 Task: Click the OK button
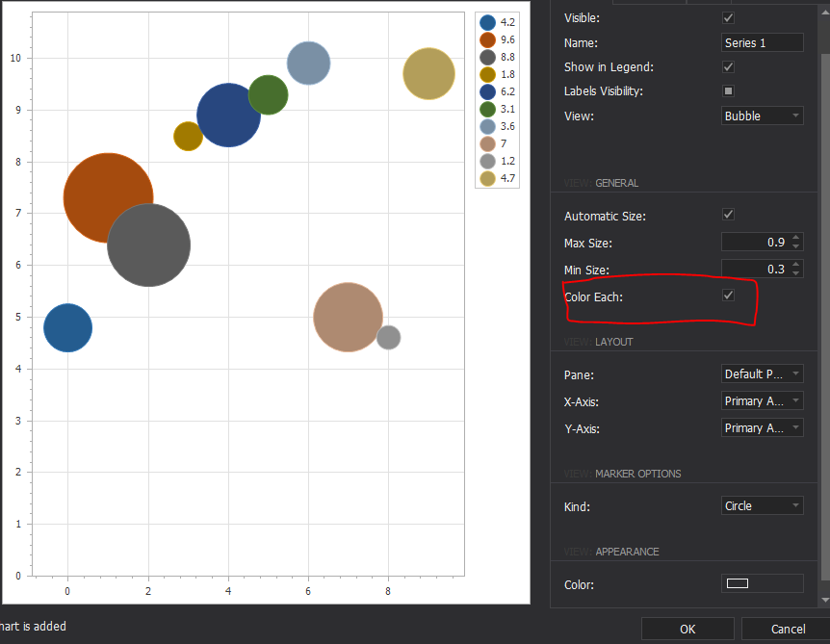pos(687,629)
